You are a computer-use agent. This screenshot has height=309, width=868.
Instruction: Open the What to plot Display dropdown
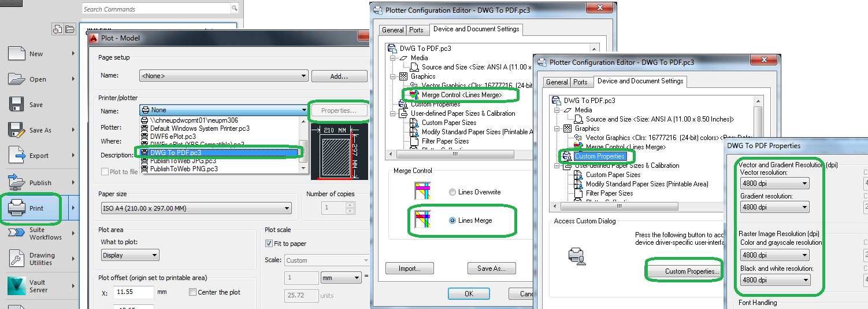(130, 255)
